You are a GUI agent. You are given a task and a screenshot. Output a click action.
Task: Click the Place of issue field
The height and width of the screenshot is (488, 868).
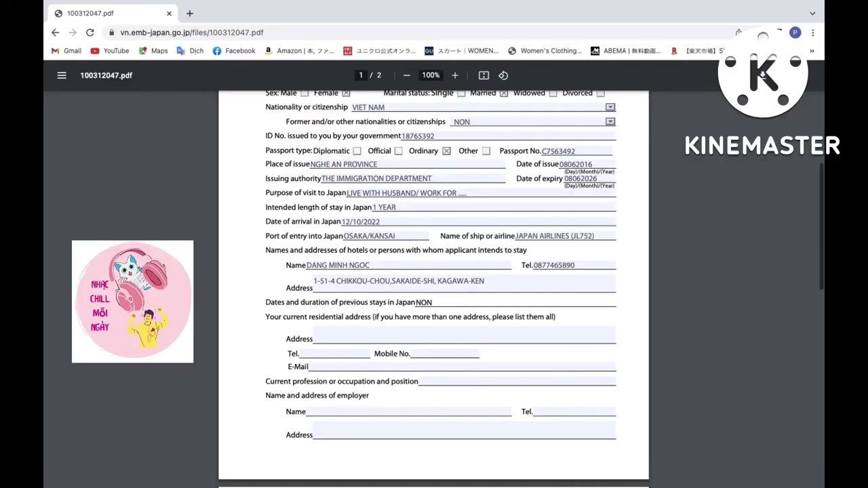click(408, 164)
